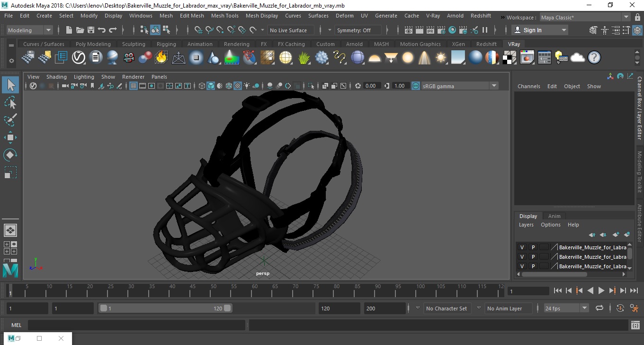
Task: Open the 24 fps frame rate dropdown
Action: [x=566, y=308]
